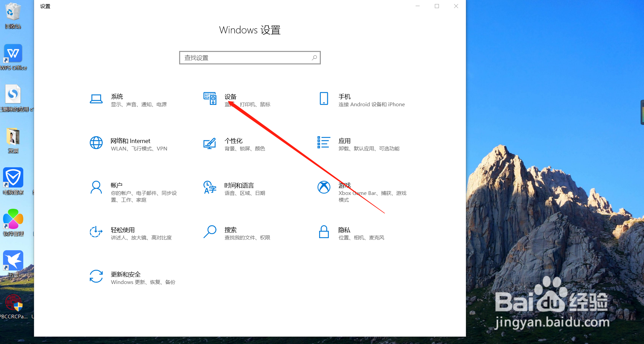Click the search magnifier in 查找设置 box
644x344 pixels.
314,58
